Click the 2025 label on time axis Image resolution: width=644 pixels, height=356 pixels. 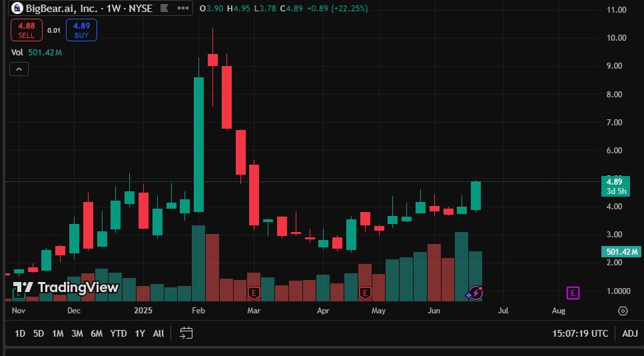pos(143,311)
